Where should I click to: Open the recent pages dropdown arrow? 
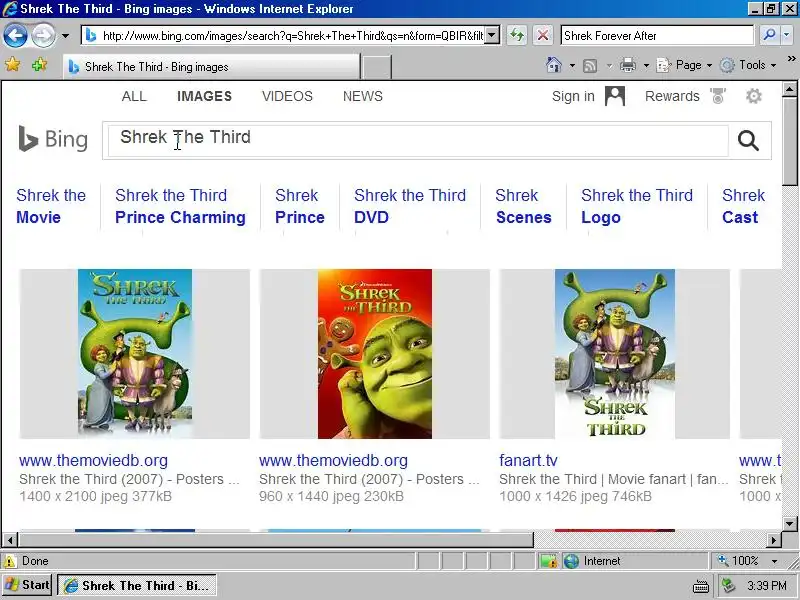click(65, 36)
